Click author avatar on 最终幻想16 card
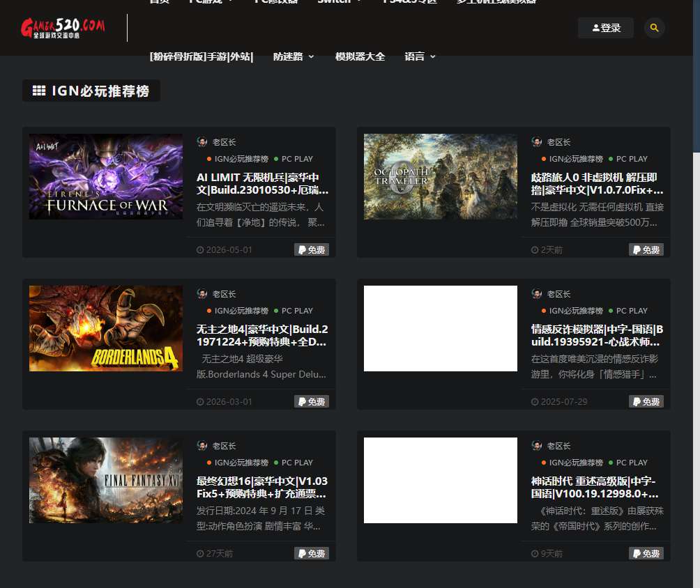The height and width of the screenshot is (588, 700). [202, 445]
